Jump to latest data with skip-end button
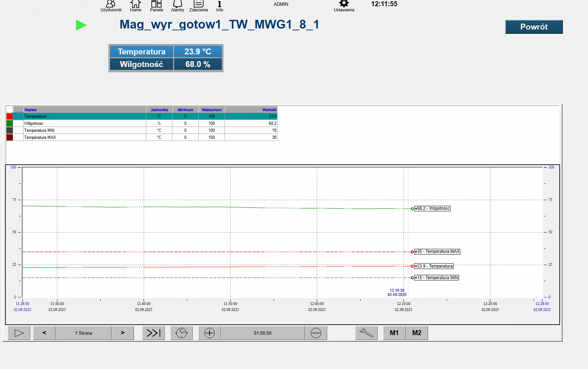 pos(154,333)
